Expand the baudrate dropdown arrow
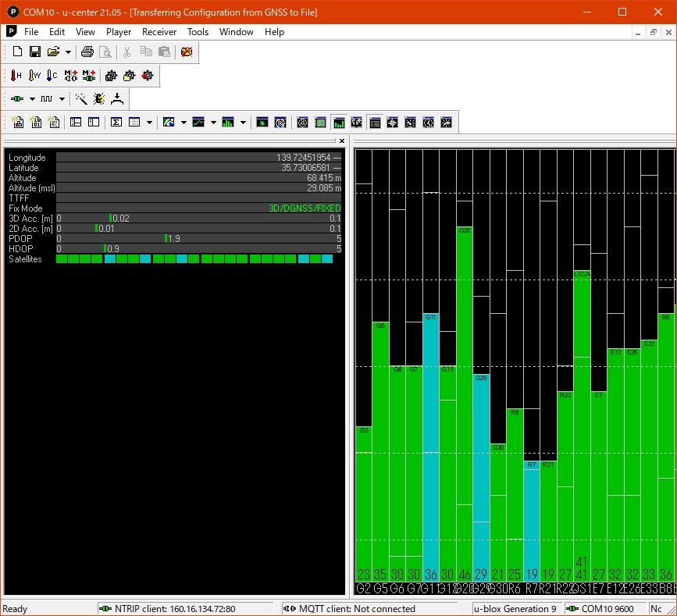 pyautogui.click(x=62, y=99)
